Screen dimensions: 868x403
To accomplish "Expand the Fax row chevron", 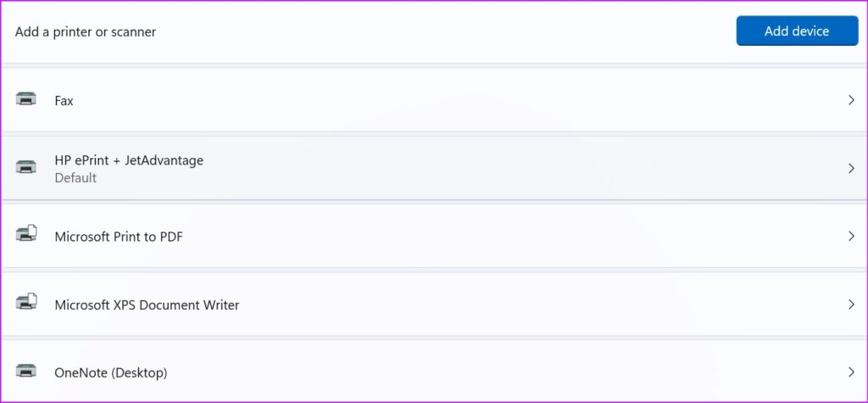I will click(x=851, y=100).
